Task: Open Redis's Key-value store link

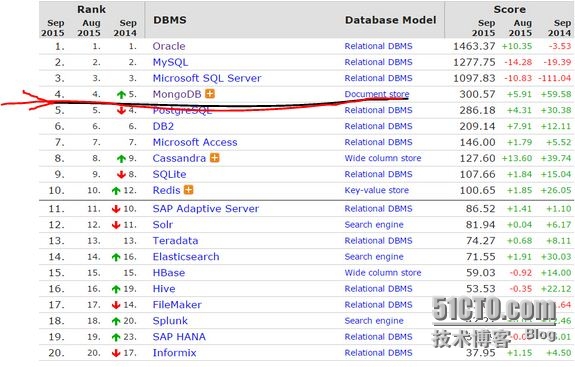Action: (x=377, y=190)
